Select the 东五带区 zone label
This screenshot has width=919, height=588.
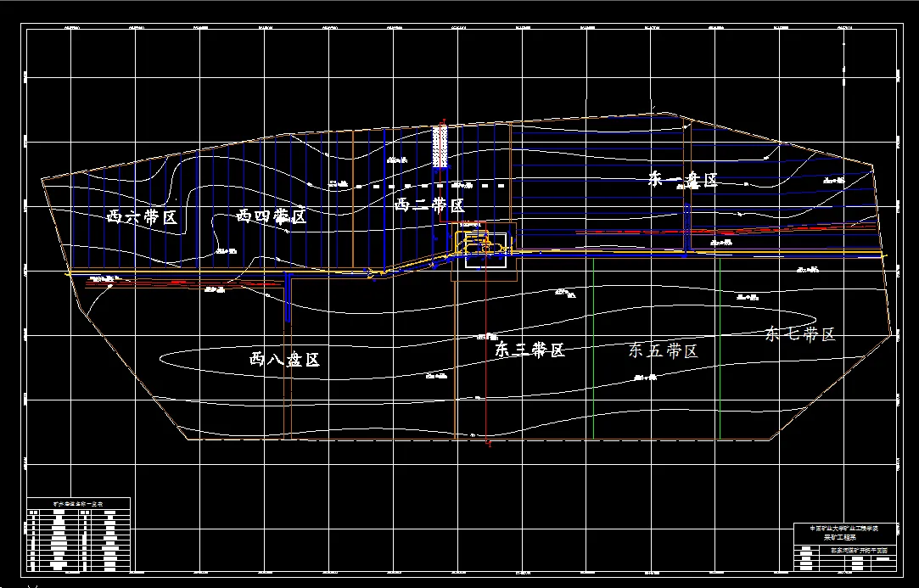pyautogui.click(x=663, y=351)
